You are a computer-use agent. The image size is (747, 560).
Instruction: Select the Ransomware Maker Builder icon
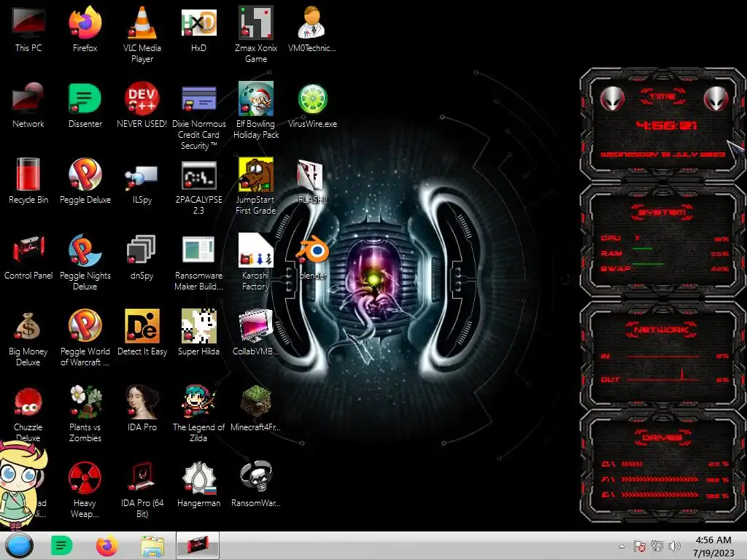pyautogui.click(x=198, y=262)
